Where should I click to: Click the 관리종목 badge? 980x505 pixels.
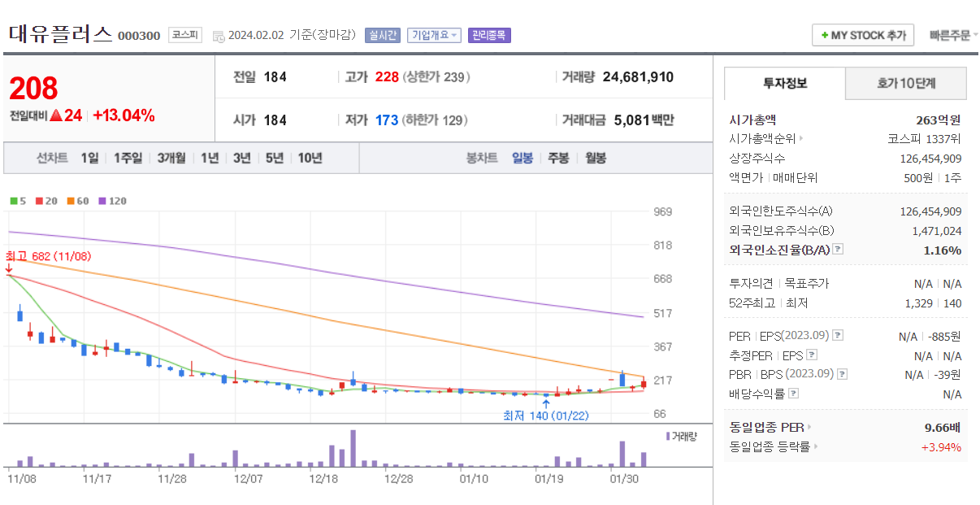coord(489,35)
